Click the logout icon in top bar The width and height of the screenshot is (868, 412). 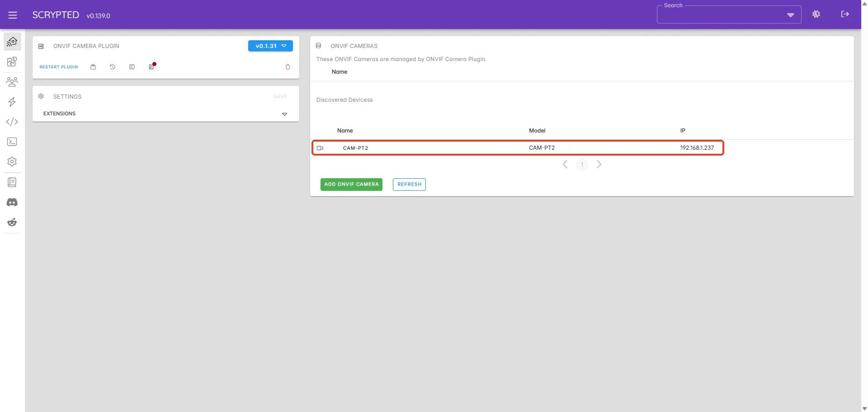[845, 14]
